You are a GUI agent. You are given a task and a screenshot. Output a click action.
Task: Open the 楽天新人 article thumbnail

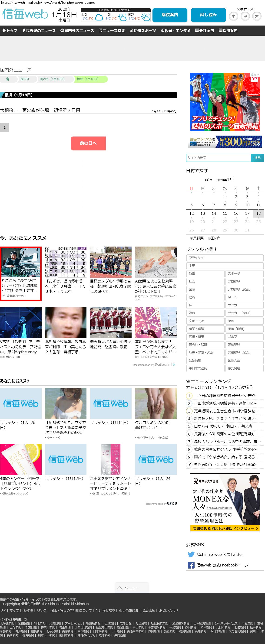pyautogui.click(x=111, y=322)
